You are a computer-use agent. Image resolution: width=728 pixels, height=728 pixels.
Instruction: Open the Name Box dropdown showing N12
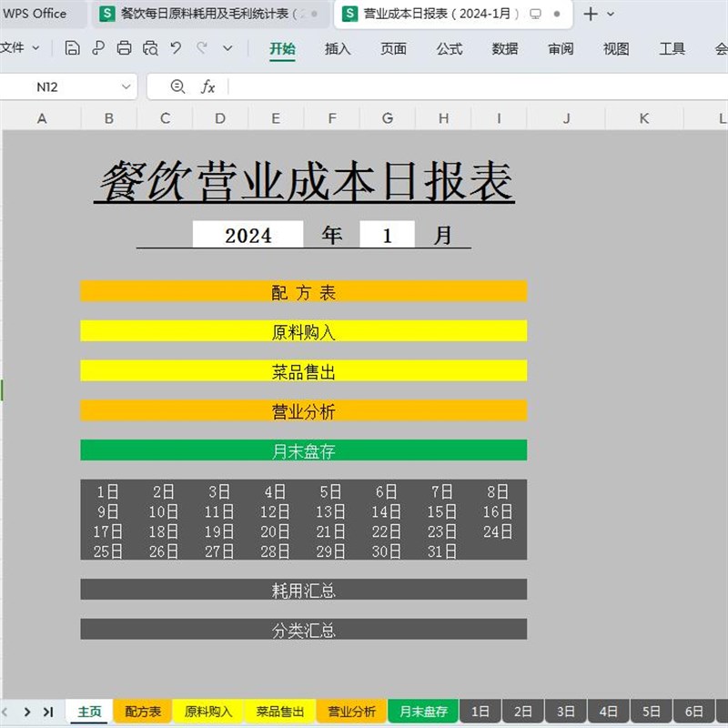tap(126, 86)
